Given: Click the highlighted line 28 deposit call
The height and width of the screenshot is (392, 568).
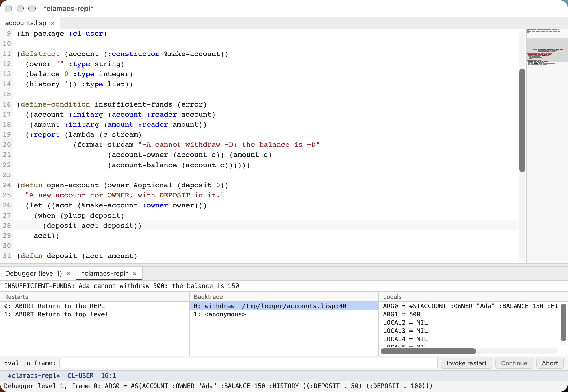Looking at the screenshot, I should click(x=92, y=226).
